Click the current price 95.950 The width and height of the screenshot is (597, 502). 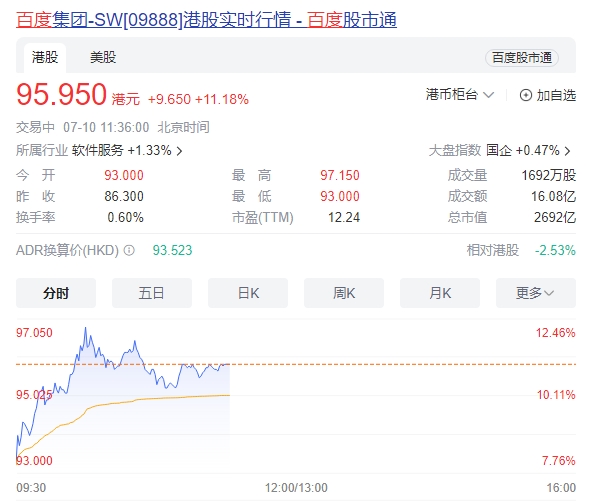[61, 94]
